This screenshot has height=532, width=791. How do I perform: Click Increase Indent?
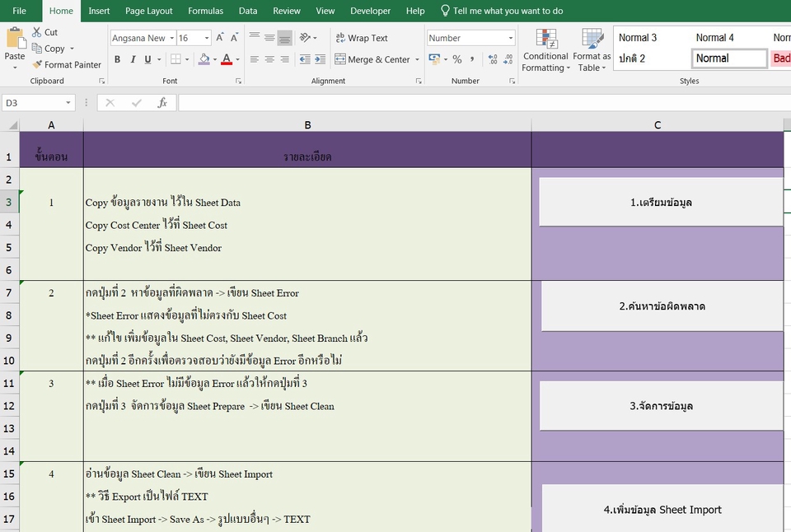320,59
